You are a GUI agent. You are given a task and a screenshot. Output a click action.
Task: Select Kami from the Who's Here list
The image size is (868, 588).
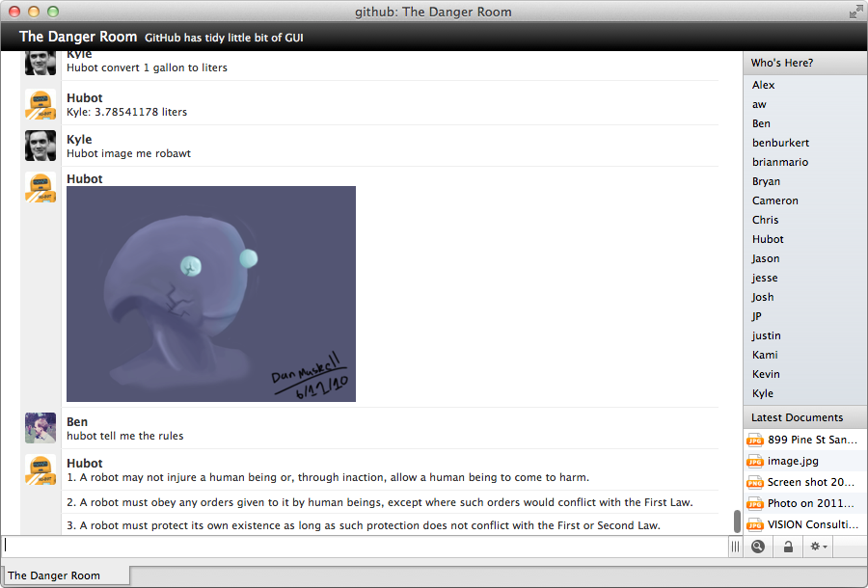tap(765, 355)
